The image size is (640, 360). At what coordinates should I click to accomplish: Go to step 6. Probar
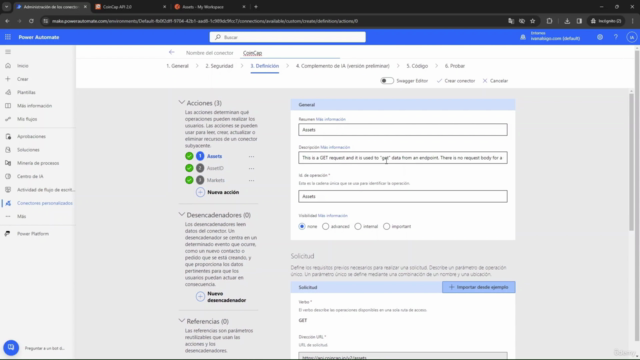pyautogui.click(x=455, y=66)
